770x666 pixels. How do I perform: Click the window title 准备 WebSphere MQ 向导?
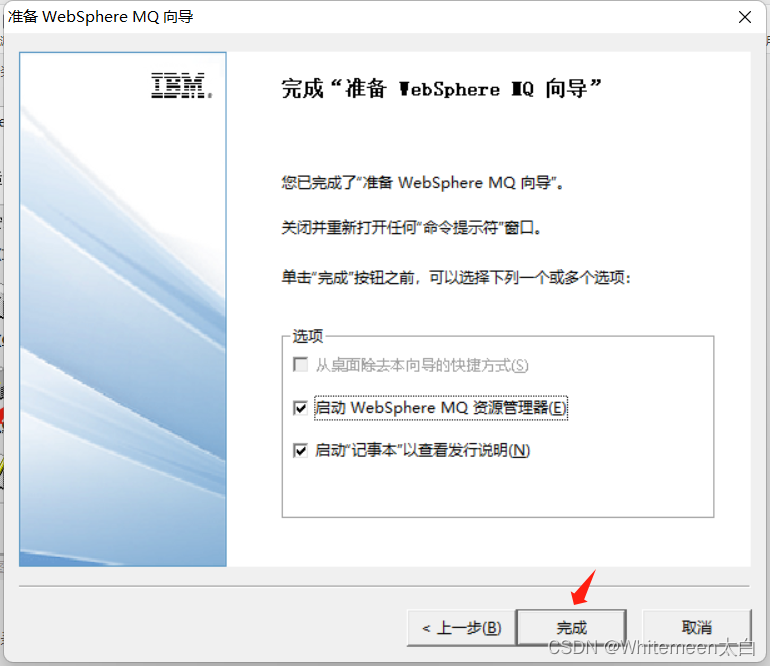pyautogui.click(x=101, y=17)
